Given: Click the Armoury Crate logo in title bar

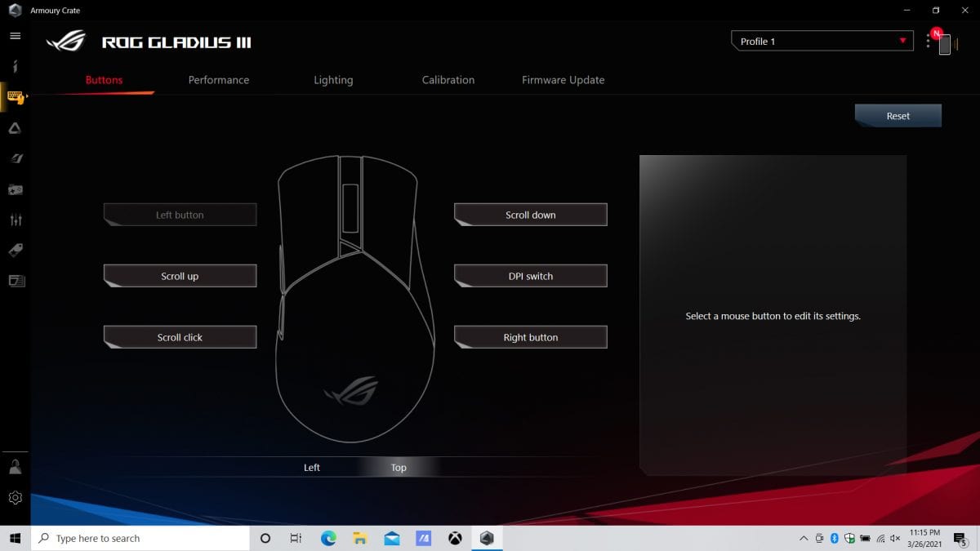Looking at the screenshot, I should pyautogui.click(x=15, y=11).
